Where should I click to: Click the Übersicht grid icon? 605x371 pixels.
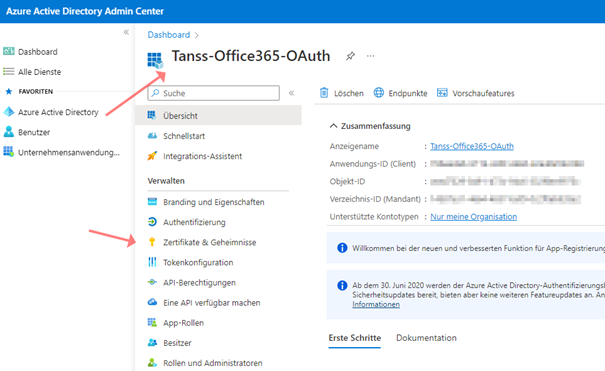[x=152, y=115]
